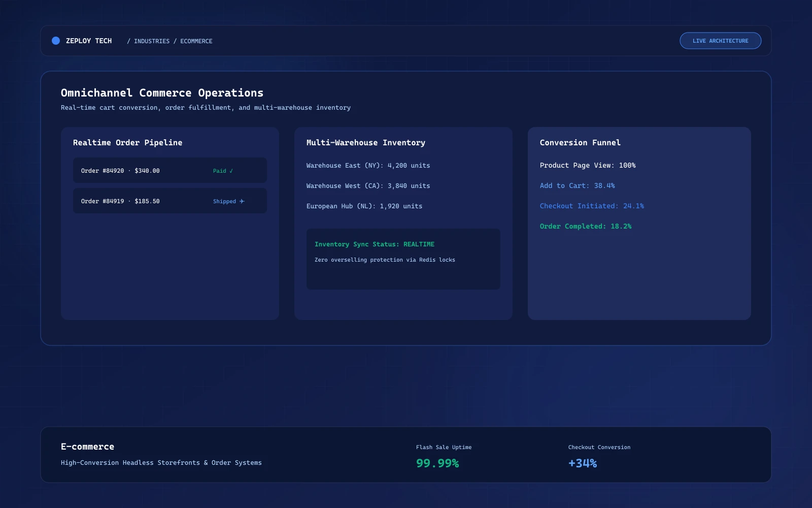Click the +34% conversion value
The image size is (812, 508).
583,463
